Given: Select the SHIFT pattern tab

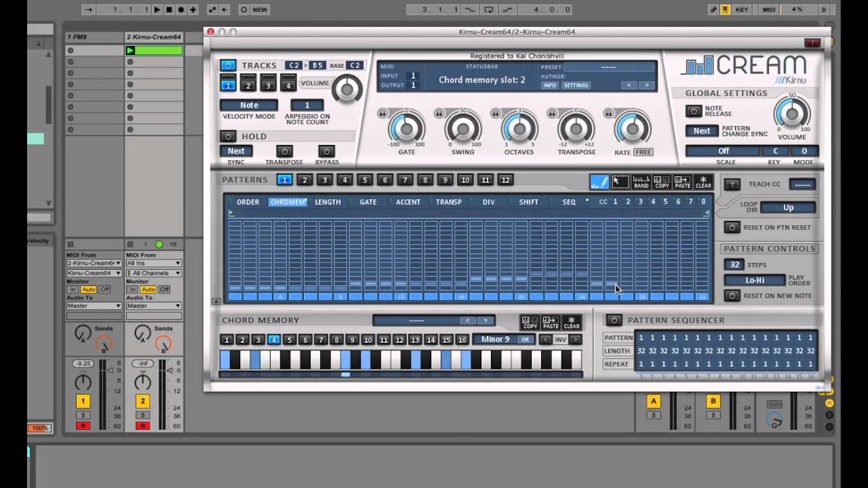Looking at the screenshot, I should 528,202.
